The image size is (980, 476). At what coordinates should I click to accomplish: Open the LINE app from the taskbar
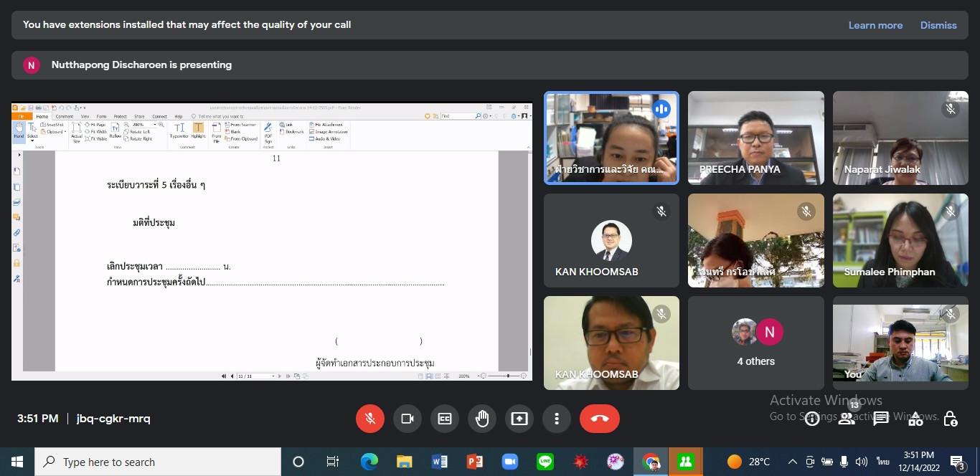(x=545, y=462)
